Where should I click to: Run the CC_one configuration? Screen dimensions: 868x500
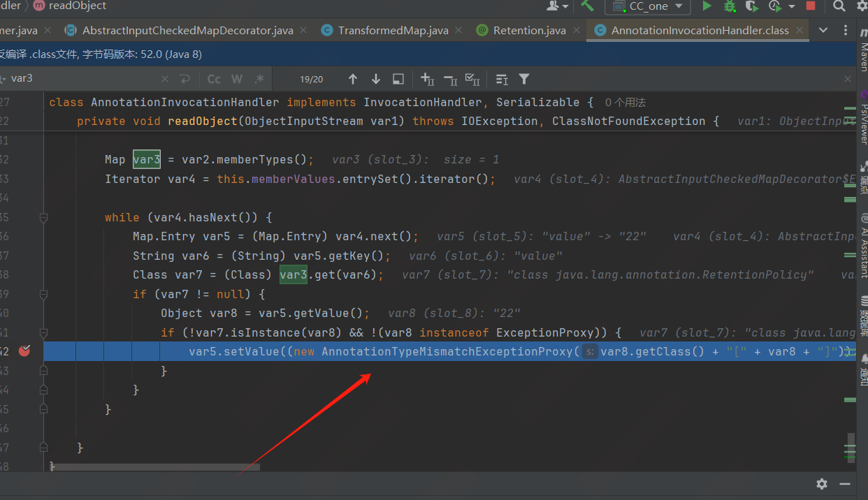707,6
